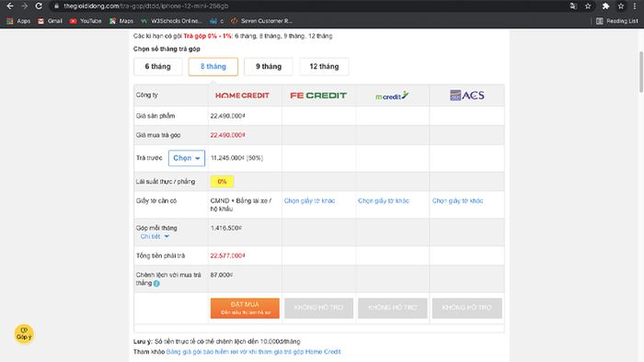The height and width of the screenshot is (362, 644).
Task: Select the 6 tháng installment option
Action: coord(157,66)
